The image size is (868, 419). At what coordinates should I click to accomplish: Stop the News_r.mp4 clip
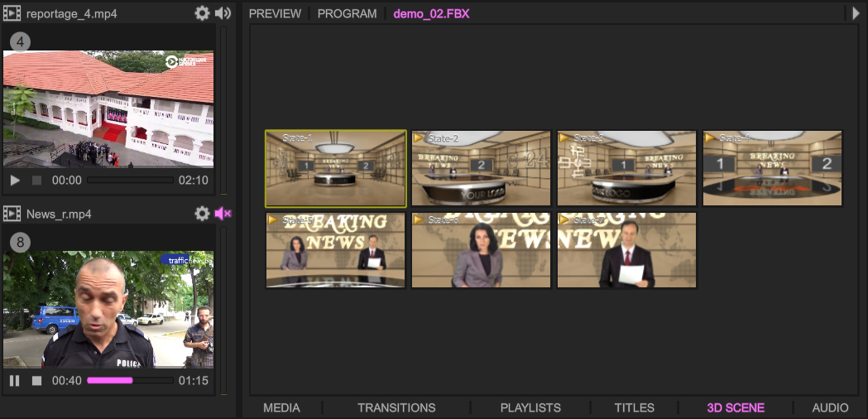pyautogui.click(x=36, y=381)
